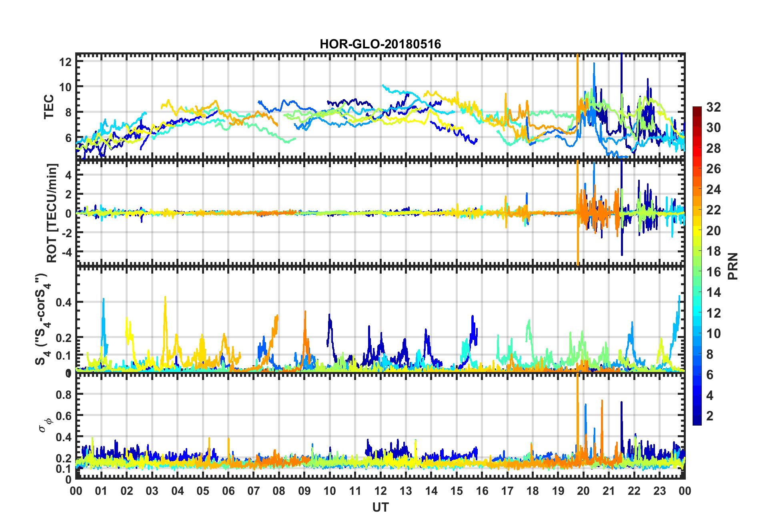The image size is (761, 532).
Task: Select dark red at colorbar value 32
Action: [x=697, y=108]
